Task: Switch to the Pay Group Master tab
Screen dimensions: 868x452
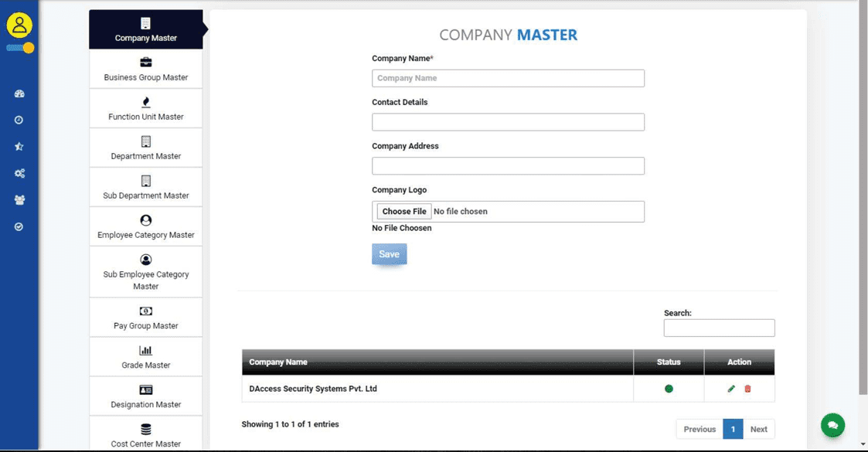Action: click(146, 318)
